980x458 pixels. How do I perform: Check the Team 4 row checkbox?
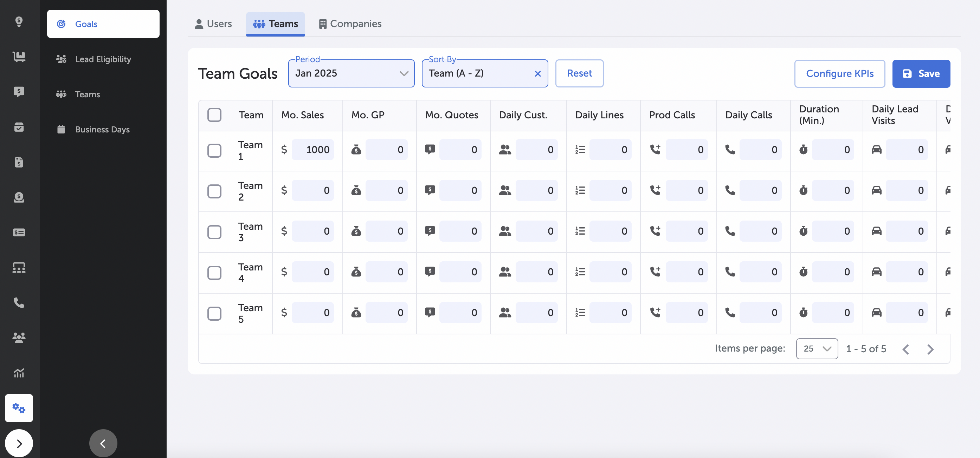tap(214, 273)
